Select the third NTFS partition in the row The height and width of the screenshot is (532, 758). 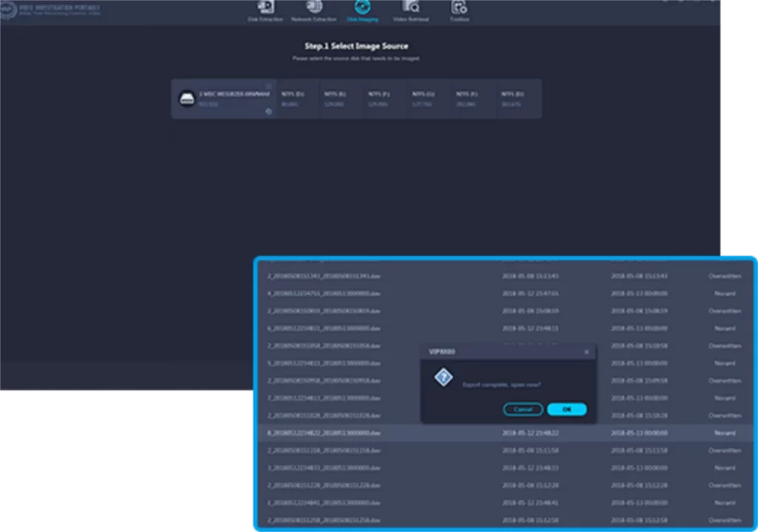pos(379,99)
